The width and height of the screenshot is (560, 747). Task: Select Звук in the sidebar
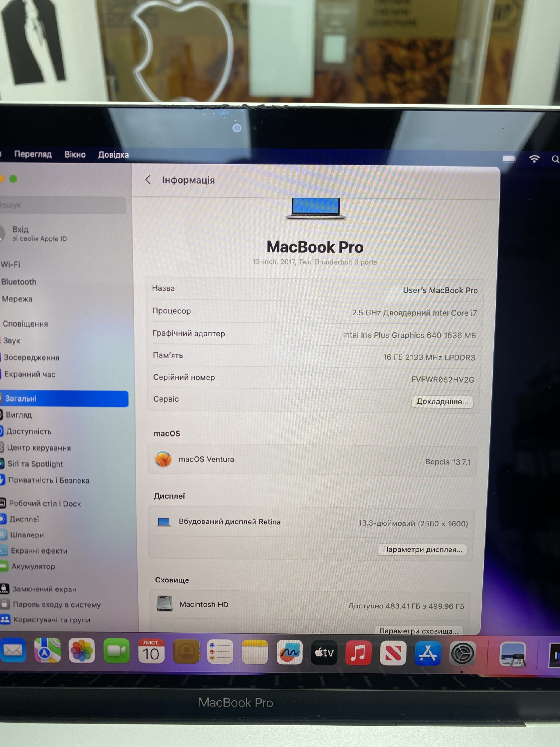click(11, 341)
